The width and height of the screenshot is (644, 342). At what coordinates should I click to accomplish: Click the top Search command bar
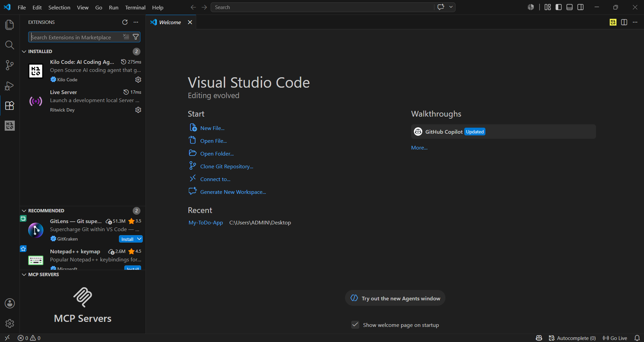(x=323, y=7)
